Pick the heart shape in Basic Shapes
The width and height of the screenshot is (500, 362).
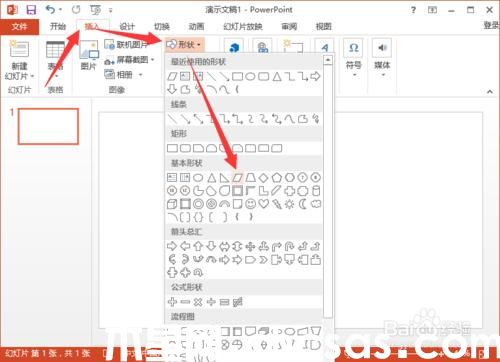[x=264, y=204]
